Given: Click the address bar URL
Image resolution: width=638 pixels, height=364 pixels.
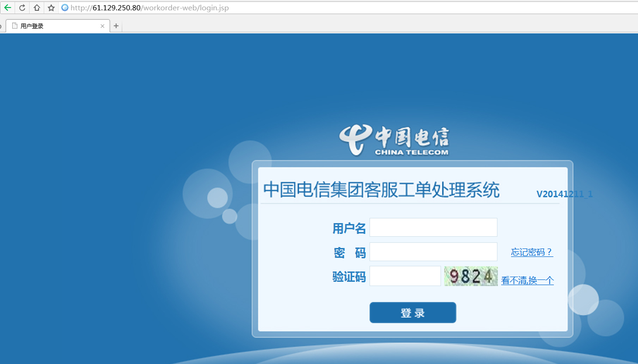Looking at the screenshot, I should [150, 8].
